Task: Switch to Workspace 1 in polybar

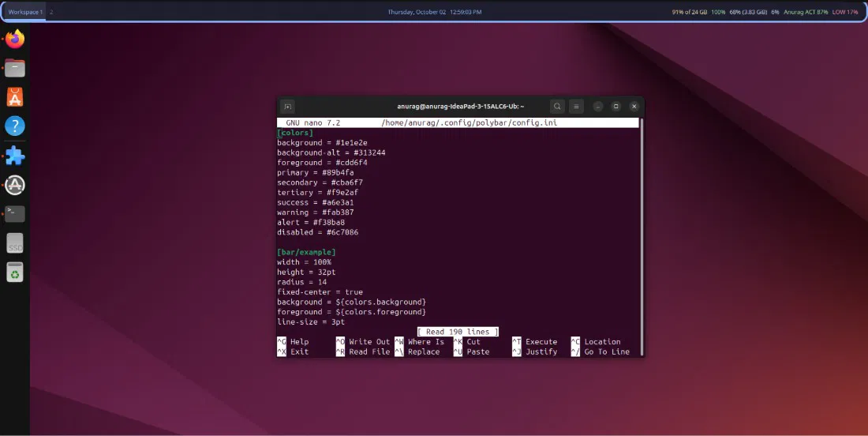Action: coord(25,13)
